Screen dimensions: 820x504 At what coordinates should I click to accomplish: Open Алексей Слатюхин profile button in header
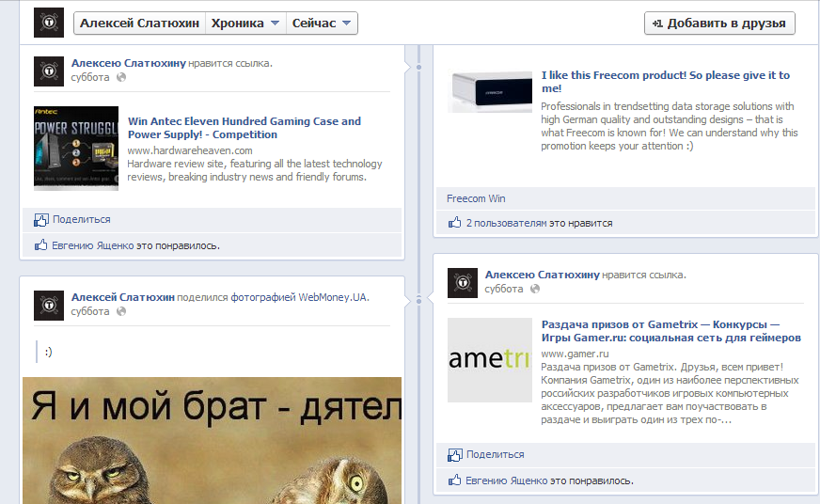coord(139,23)
